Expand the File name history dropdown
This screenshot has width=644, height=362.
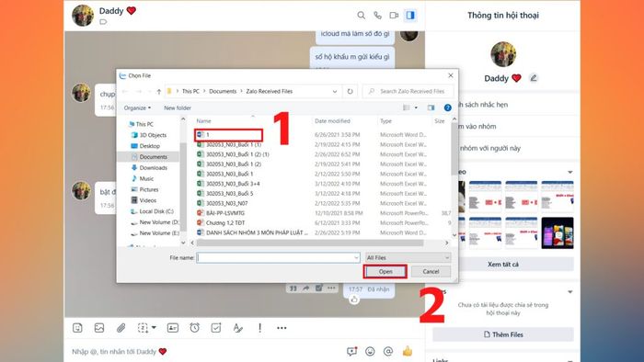click(356, 257)
